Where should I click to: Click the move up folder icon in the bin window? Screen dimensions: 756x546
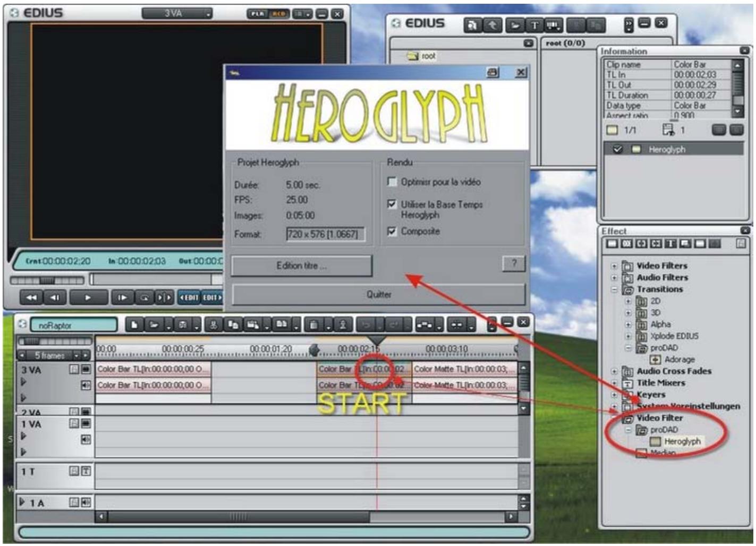tap(493, 25)
